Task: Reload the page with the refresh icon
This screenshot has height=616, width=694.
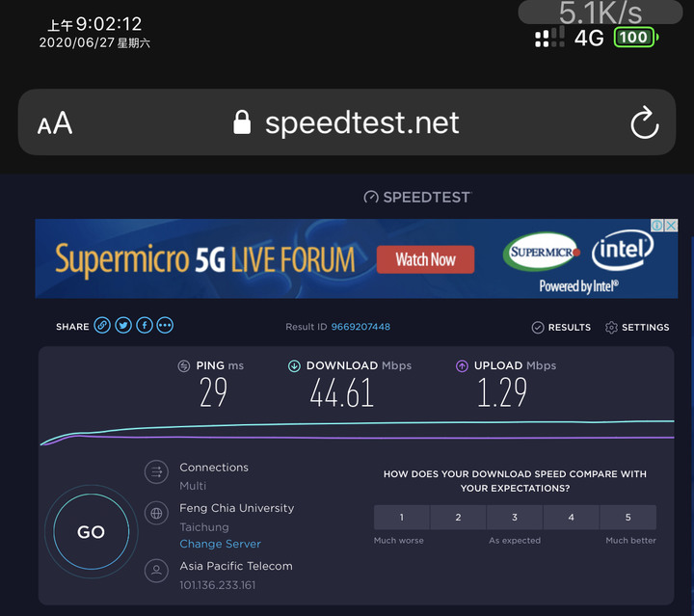Action: (x=645, y=122)
